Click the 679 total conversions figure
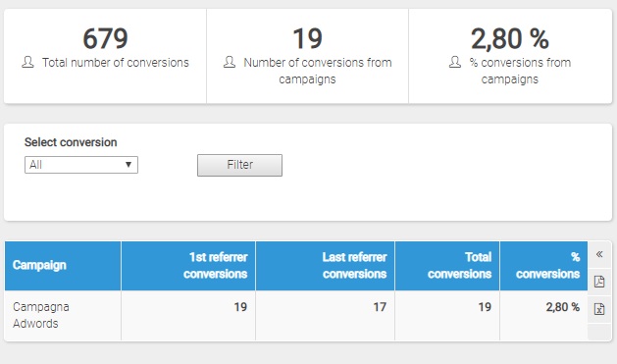The width and height of the screenshot is (617, 364). 105,38
